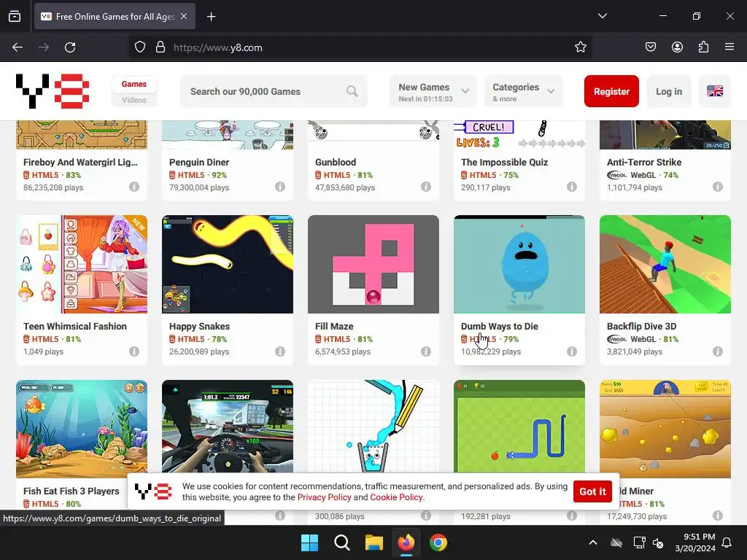Launch File Explorer from taskbar
747x560 pixels.
pyautogui.click(x=374, y=542)
